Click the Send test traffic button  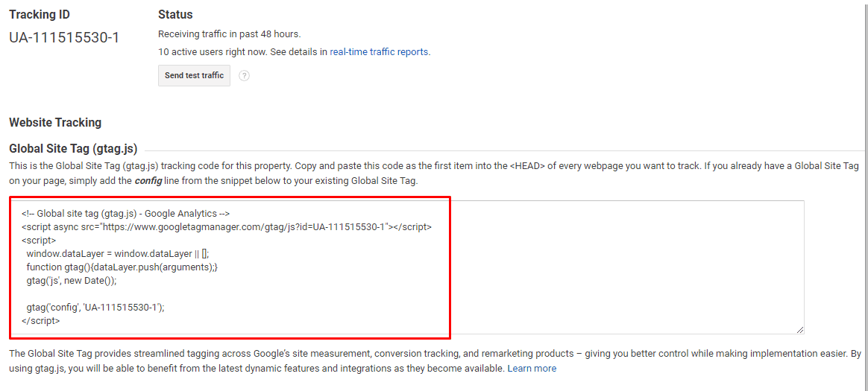[x=194, y=76]
